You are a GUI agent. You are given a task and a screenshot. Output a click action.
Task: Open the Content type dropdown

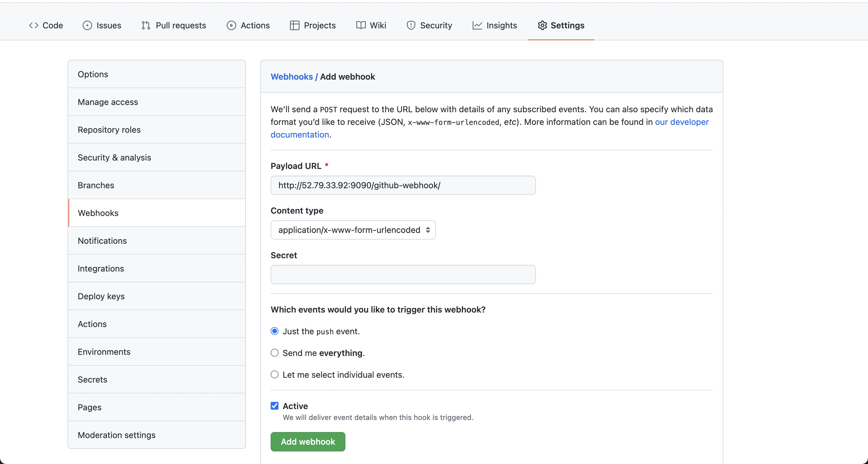click(x=352, y=230)
